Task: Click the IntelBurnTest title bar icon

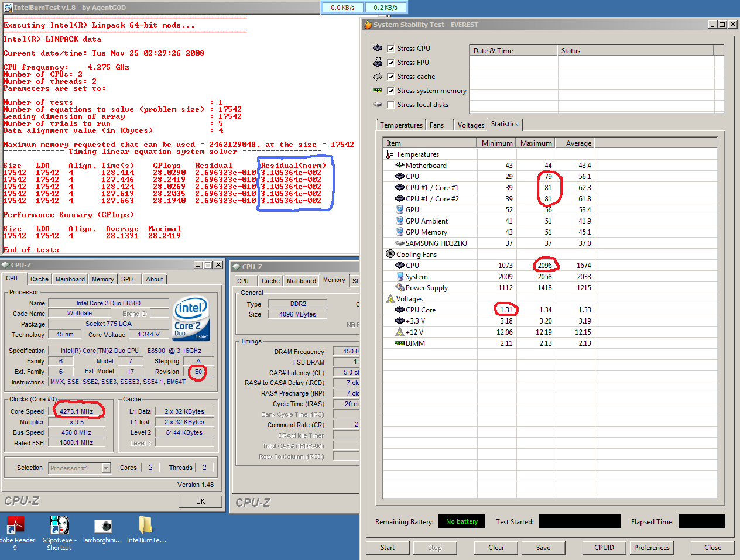Action: 8,8
